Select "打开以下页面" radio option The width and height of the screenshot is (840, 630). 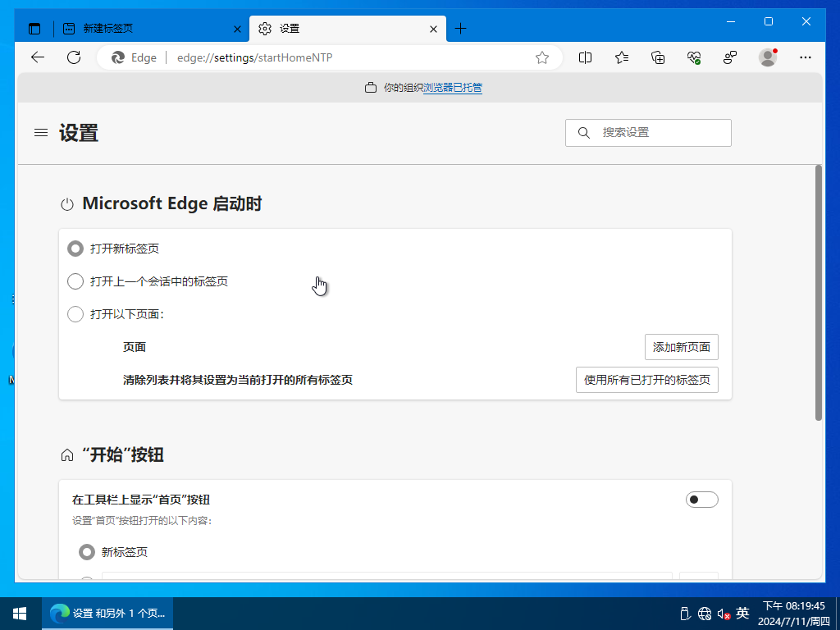[x=75, y=314]
